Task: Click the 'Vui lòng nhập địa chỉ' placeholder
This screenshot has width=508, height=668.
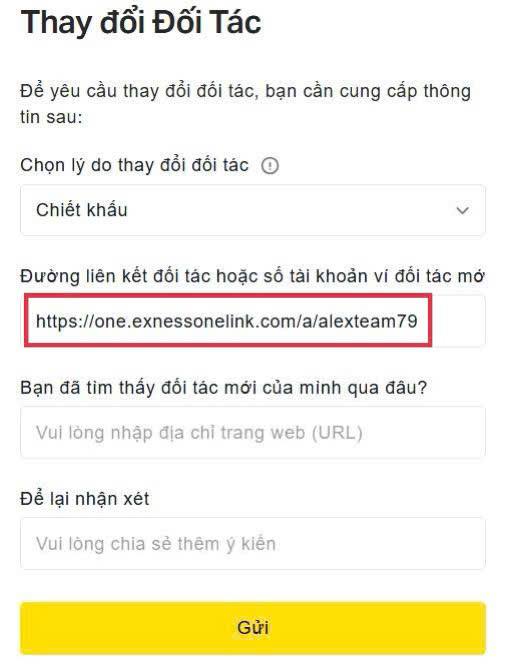Action: (x=199, y=433)
